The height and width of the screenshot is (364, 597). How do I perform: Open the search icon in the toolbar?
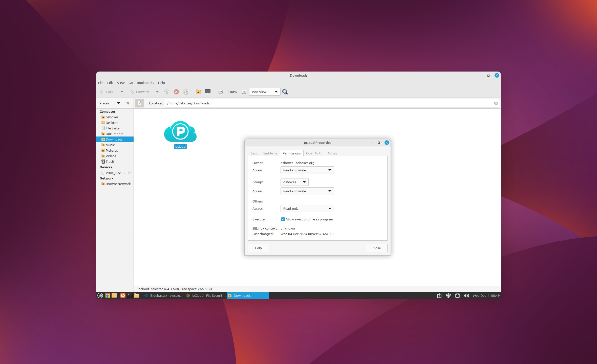285,92
